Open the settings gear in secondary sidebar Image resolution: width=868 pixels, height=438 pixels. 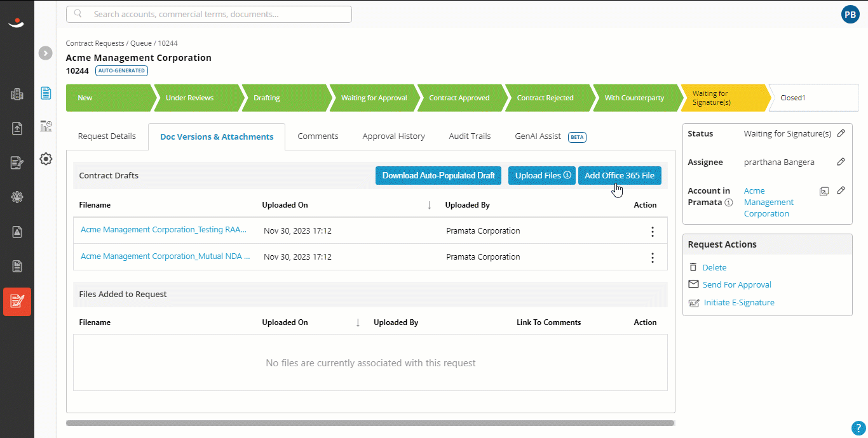tap(46, 159)
